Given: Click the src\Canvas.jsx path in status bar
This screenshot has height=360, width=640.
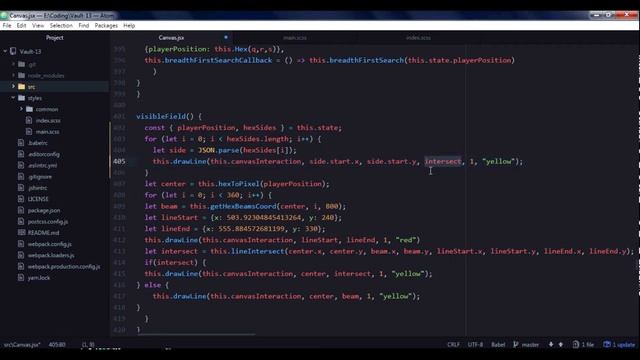Looking at the screenshot, I should (22, 344).
